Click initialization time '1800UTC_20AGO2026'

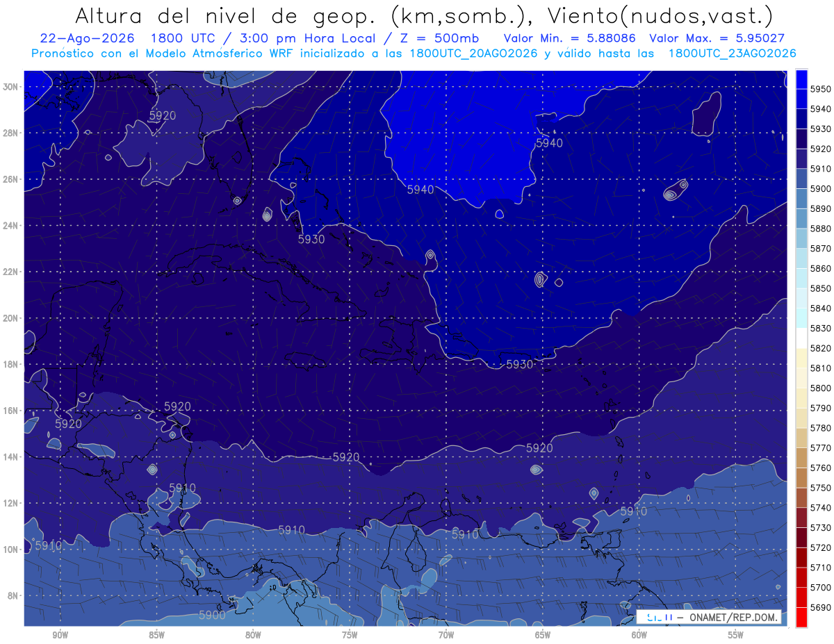point(473,53)
